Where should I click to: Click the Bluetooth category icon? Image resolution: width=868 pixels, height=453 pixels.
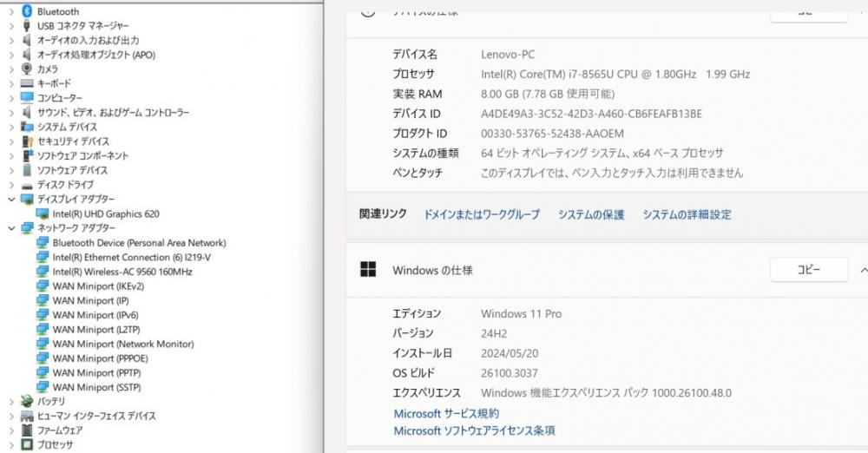point(27,11)
